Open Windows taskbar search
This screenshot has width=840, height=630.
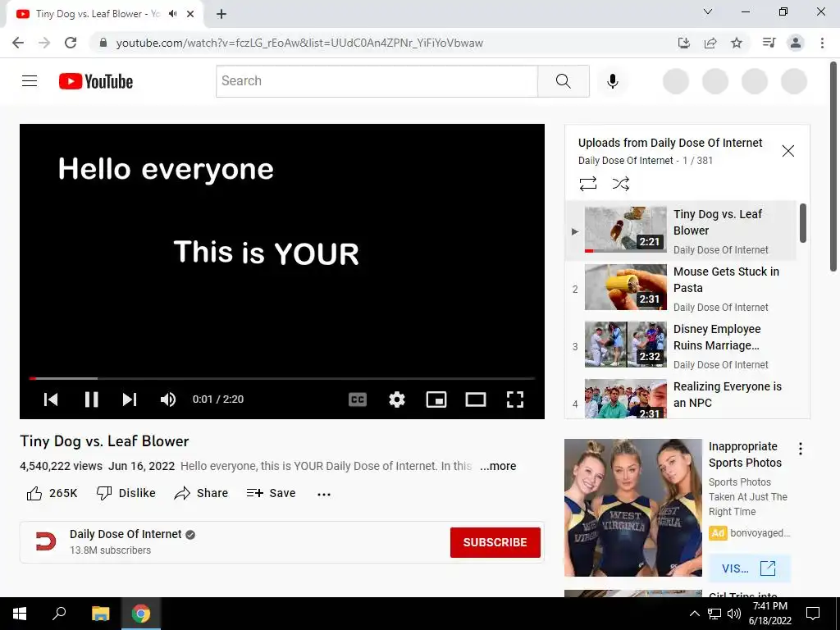(59, 614)
